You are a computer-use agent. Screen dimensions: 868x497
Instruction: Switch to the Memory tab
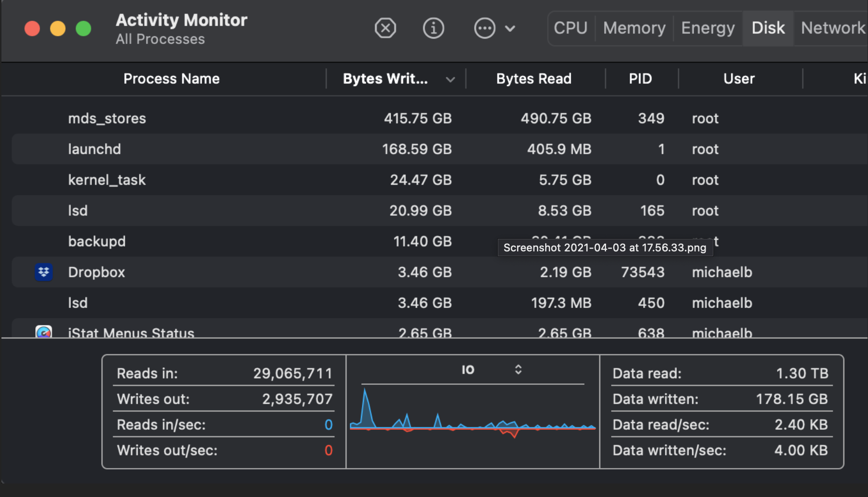pyautogui.click(x=634, y=28)
